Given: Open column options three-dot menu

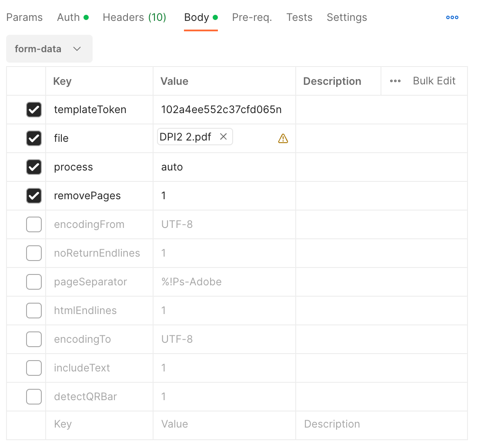Looking at the screenshot, I should coord(395,81).
